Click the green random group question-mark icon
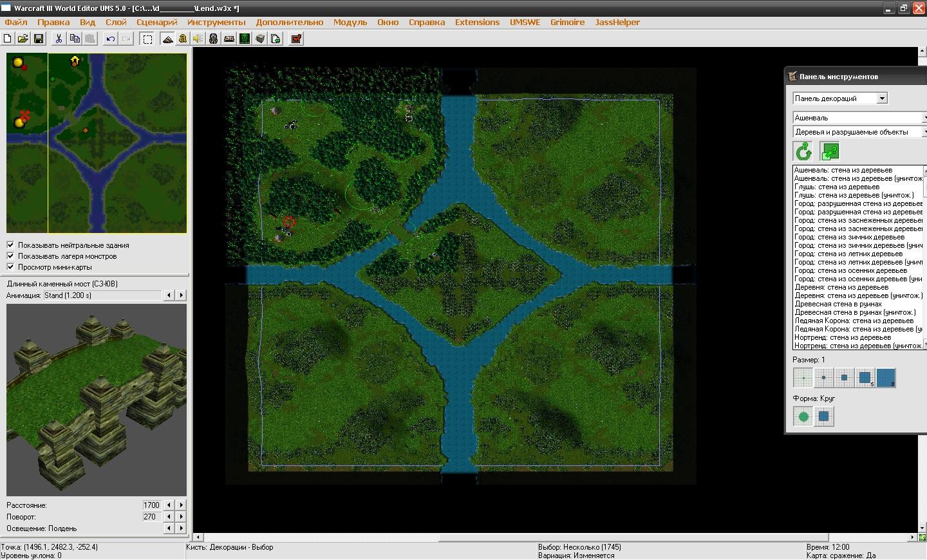 (830, 152)
